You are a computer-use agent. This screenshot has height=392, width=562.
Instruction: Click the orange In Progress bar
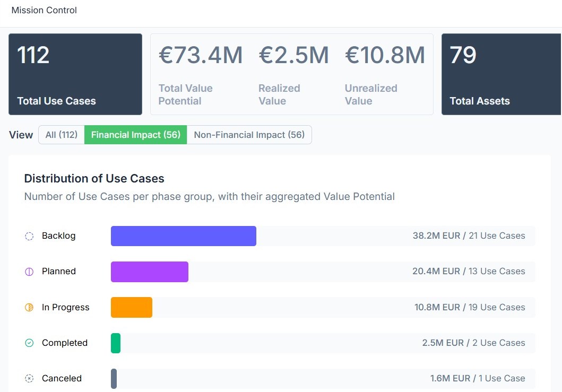coord(132,308)
